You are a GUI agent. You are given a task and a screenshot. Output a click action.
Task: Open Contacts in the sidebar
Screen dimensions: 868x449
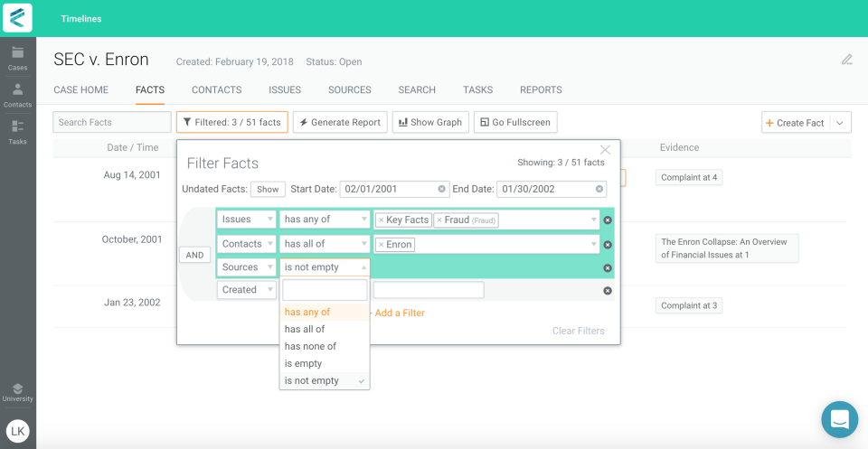coord(18,95)
